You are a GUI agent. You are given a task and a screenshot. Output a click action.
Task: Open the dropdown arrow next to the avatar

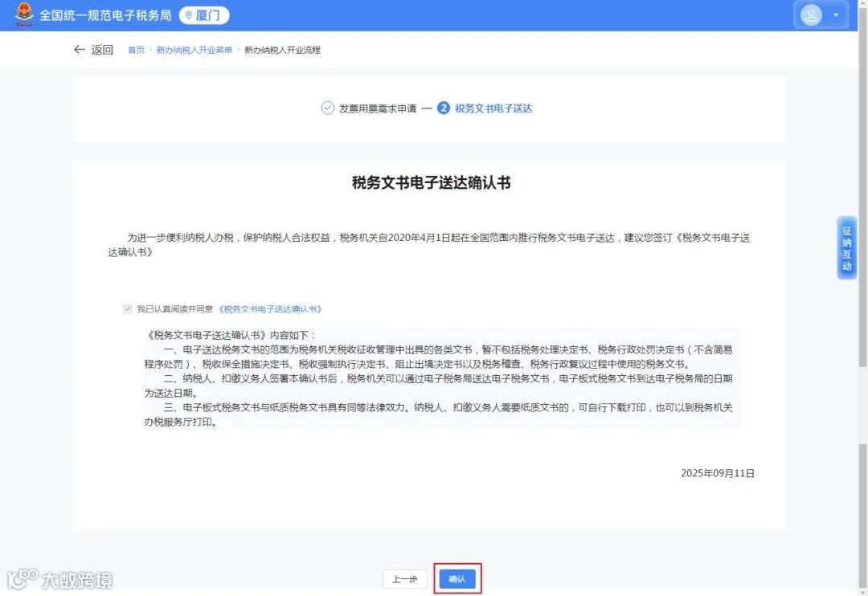pos(837,14)
